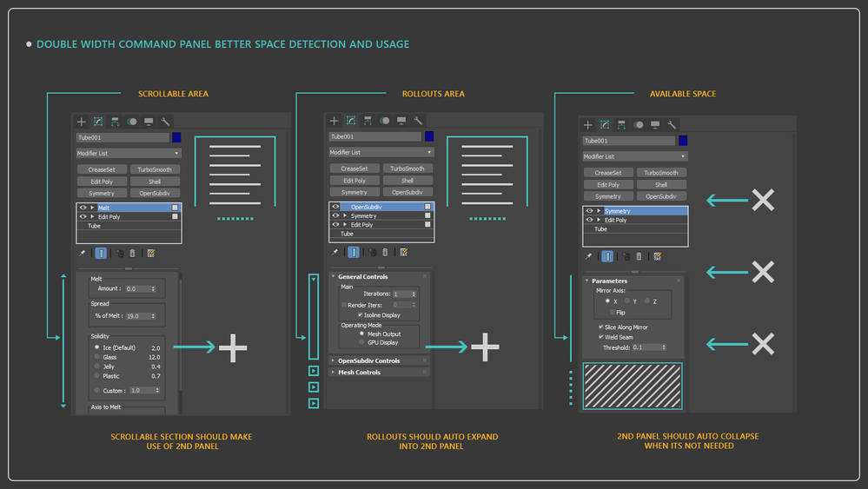Remove modifier trash icon in Scrollable Area panel
Screen dimensions: 868x489
click(x=132, y=254)
